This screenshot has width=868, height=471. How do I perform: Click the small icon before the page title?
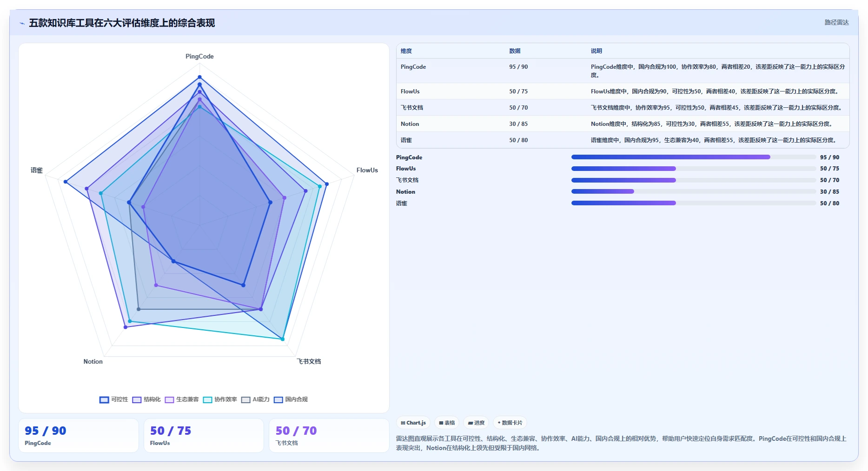(x=22, y=23)
